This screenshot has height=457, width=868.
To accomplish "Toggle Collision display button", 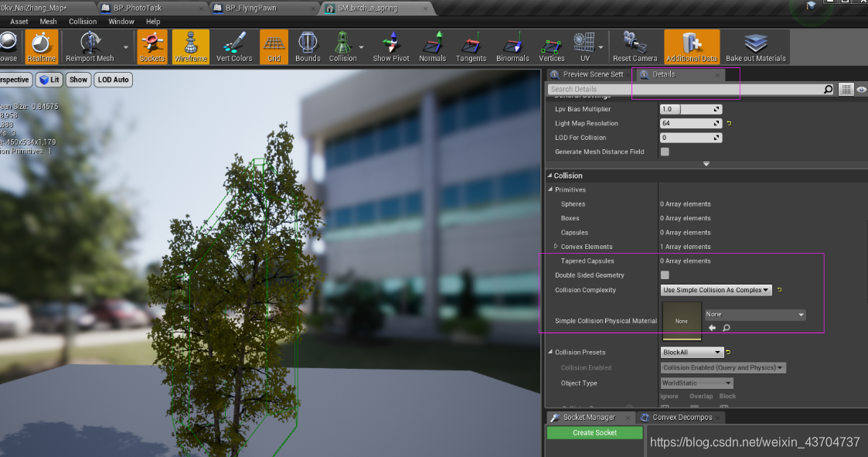I will pyautogui.click(x=342, y=47).
